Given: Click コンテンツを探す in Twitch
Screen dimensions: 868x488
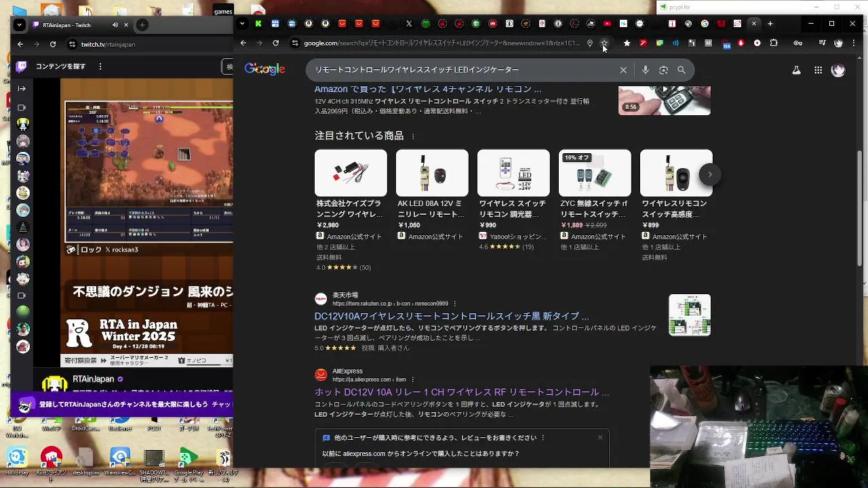Looking at the screenshot, I should click(x=61, y=66).
